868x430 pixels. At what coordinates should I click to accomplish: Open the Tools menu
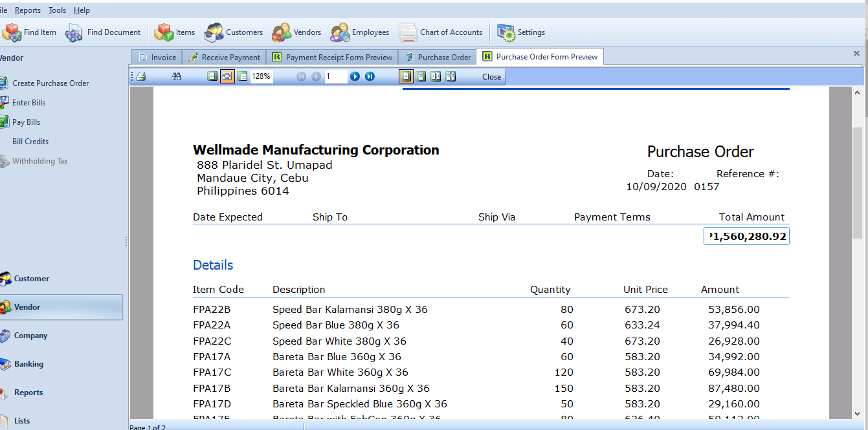pyautogui.click(x=58, y=10)
